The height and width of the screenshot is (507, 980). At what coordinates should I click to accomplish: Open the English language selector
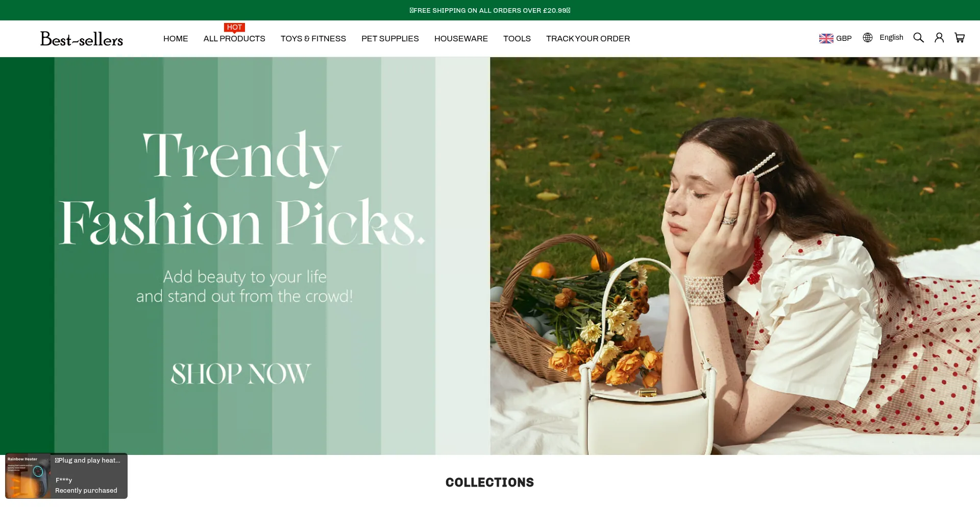click(891, 38)
